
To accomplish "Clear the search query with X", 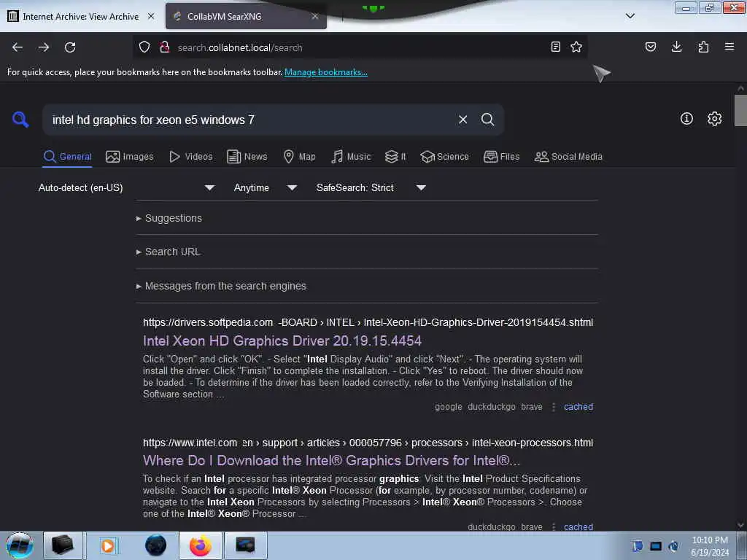I will 462,120.
